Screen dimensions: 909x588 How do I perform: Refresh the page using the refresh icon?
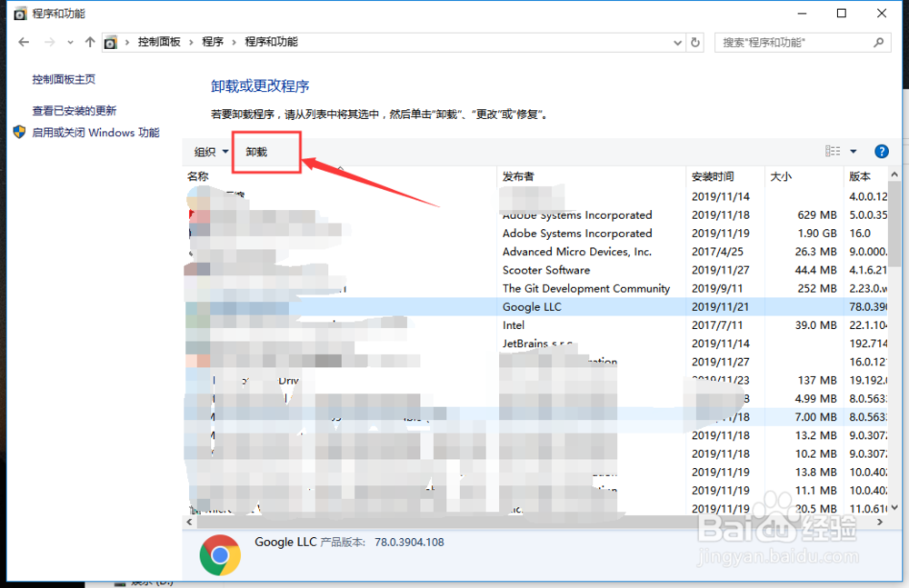coord(695,42)
